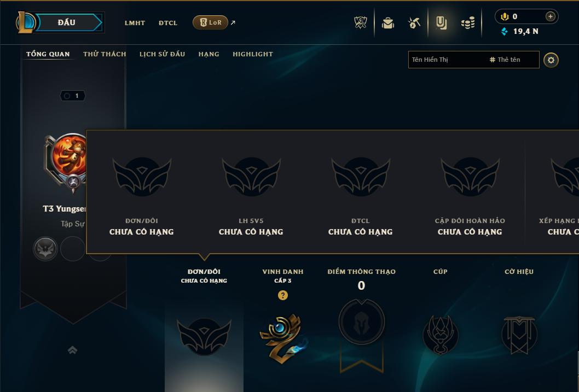Open the Collection backpack icon

pos(387,23)
